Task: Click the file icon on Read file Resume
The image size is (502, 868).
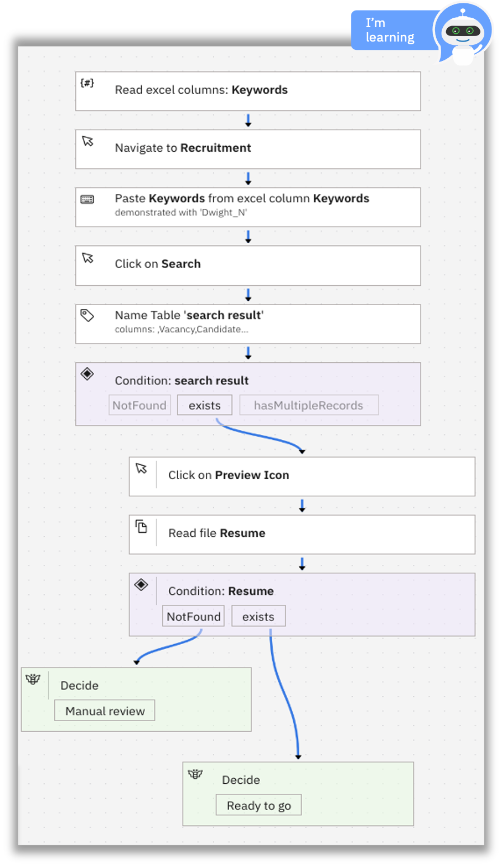Action: pyautogui.click(x=142, y=526)
